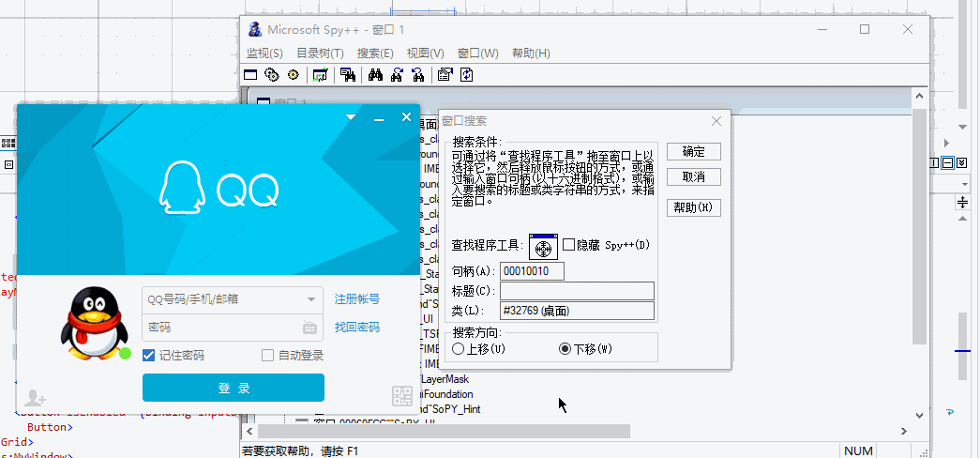980x458 pixels.
Task: Click the 取消 button
Action: coord(694,177)
